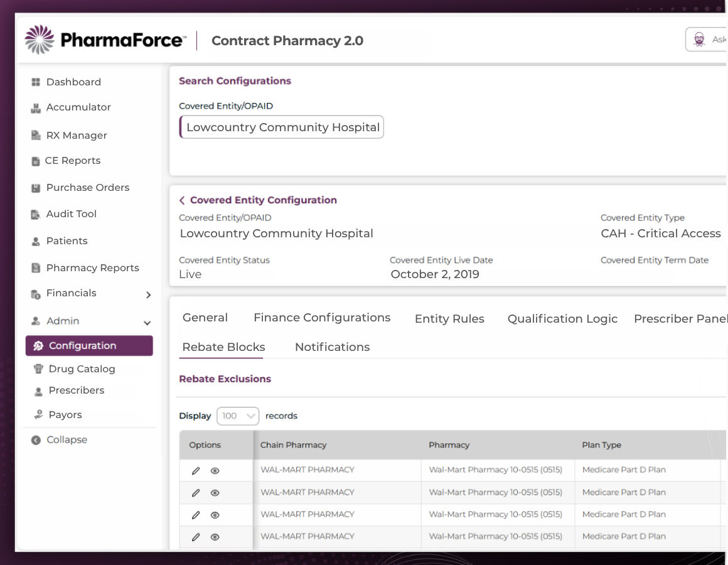
Task: View the second rebate exclusion row
Action: [x=215, y=493]
